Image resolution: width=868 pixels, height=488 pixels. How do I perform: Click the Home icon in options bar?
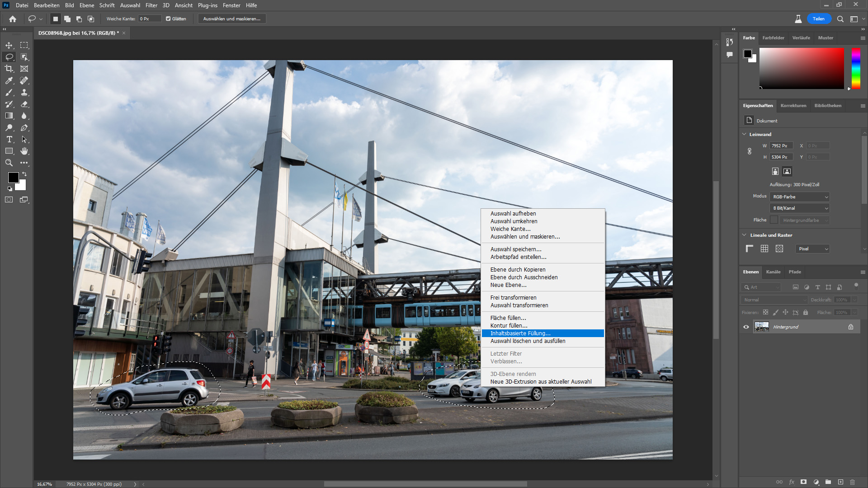[x=13, y=19]
